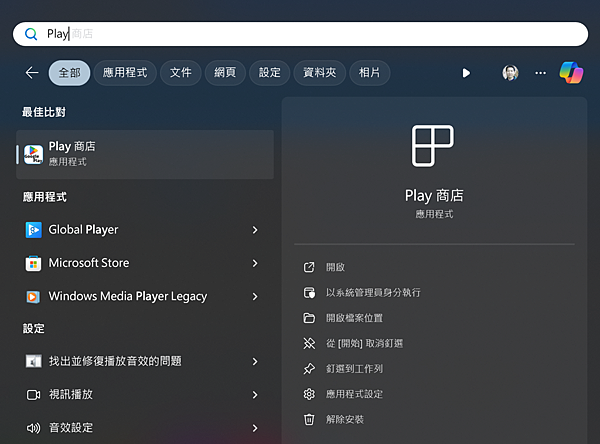Click the pin to taskbar icon
The width and height of the screenshot is (600, 444).
pos(309,369)
